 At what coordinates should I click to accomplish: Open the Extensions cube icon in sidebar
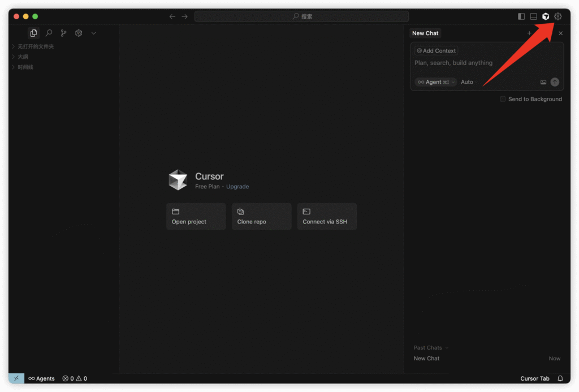79,33
